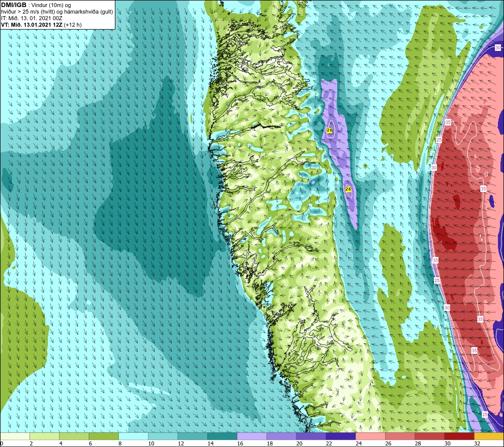Click the 2–4 m/s legend color swatch
The height and width of the screenshot is (447, 504).
pos(44,436)
